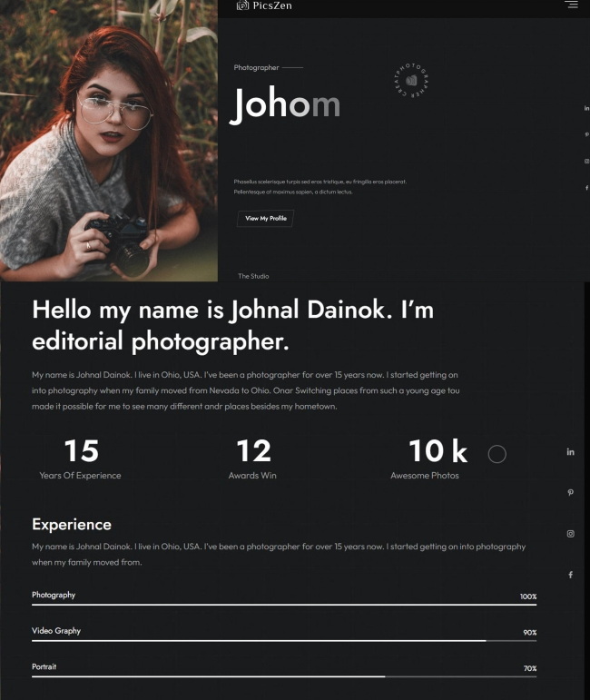Open Instagram icon beside the Experience section
The width and height of the screenshot is (590, 700).
[570, 533]
